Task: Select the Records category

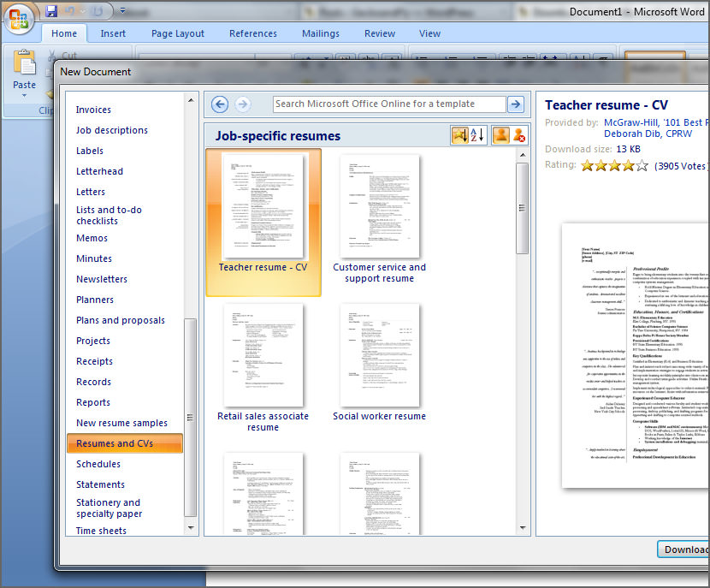Action: click(x=94, y=382)
